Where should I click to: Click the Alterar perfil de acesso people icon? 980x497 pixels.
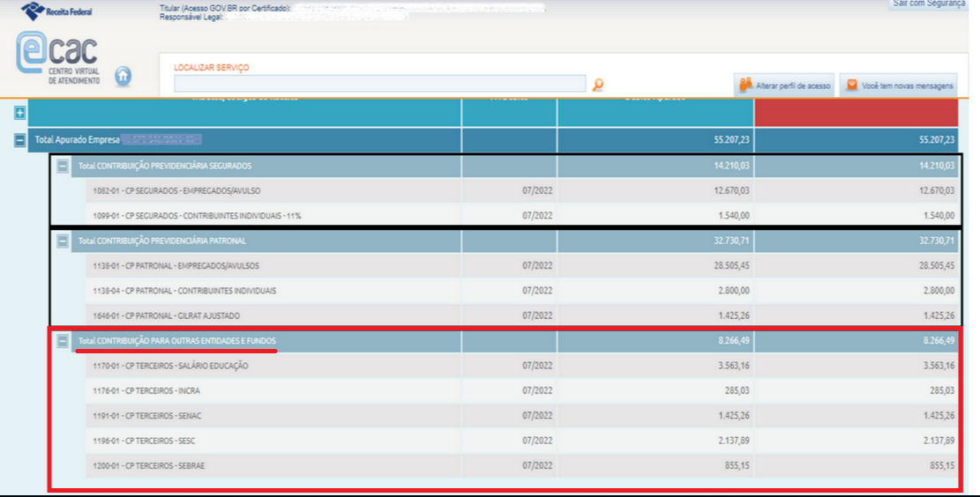(x=745, y=85)
